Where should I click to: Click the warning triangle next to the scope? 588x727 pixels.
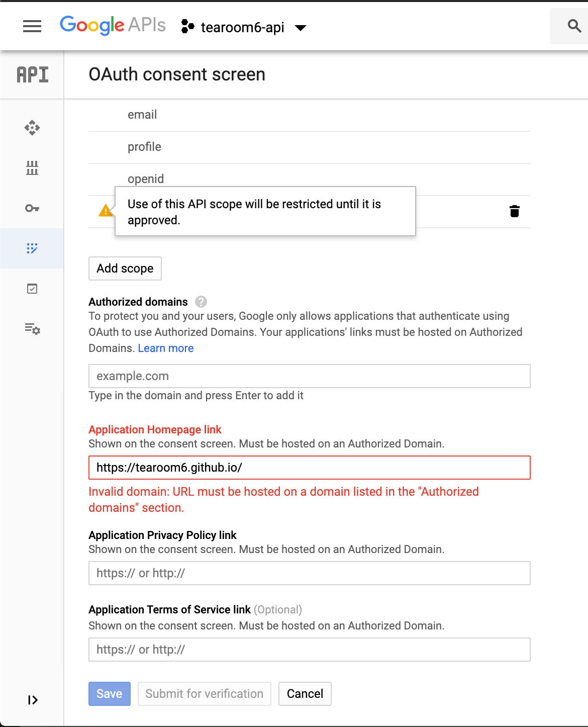click(105, 211)
